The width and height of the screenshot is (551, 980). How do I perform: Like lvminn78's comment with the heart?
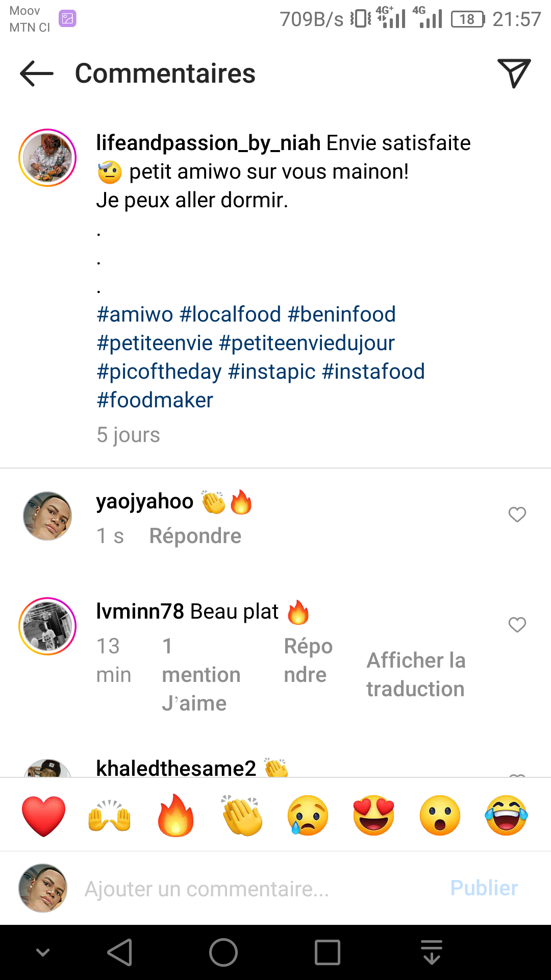(x=517, y=625)
